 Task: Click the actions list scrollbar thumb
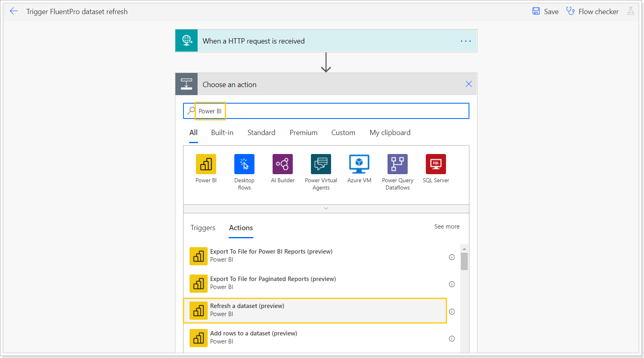(x=464, y=262)
